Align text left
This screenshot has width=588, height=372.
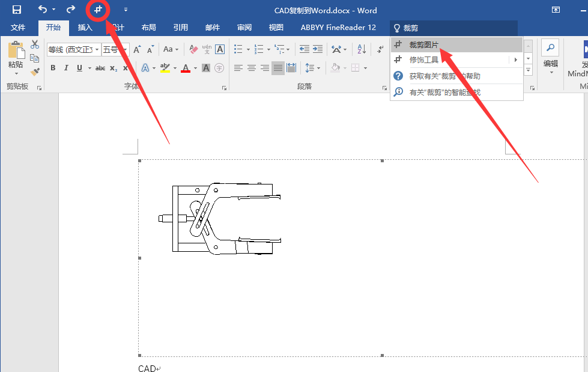click(238, 68)
